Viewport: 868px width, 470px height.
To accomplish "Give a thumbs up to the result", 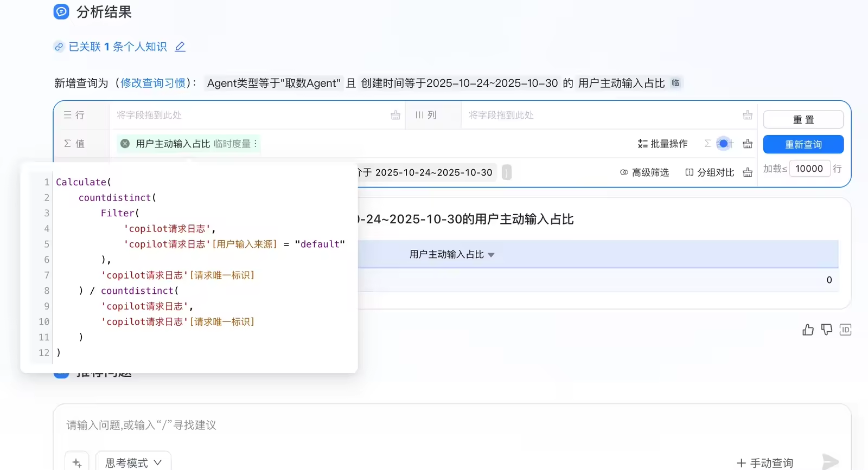I will pos(808,330).
